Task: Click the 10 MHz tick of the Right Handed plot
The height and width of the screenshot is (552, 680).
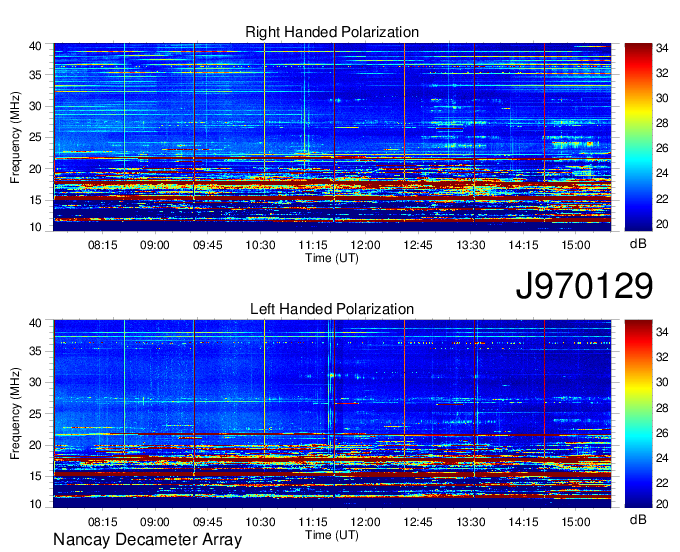Action: [35, 227]
